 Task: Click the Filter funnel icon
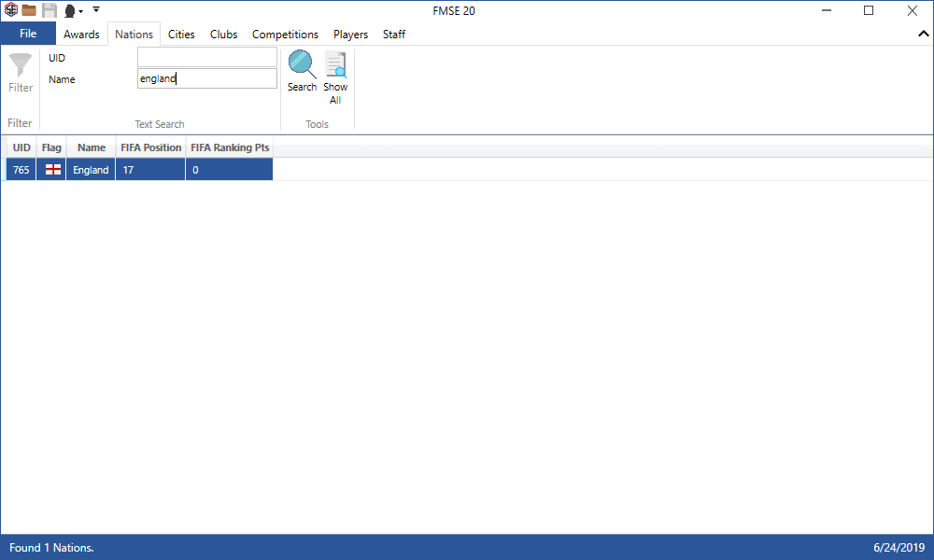pos(21,66)
